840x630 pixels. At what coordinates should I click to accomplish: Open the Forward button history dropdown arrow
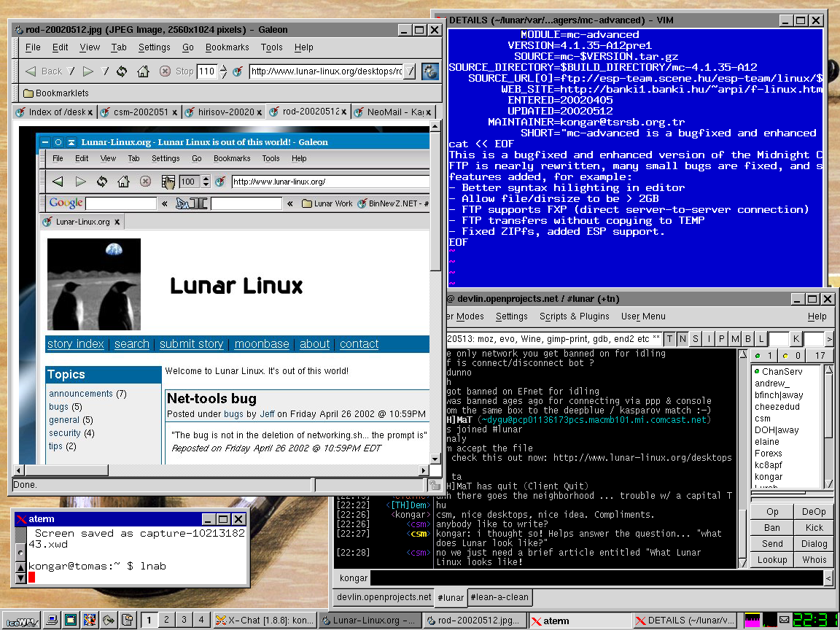click(x=105, y=71)
